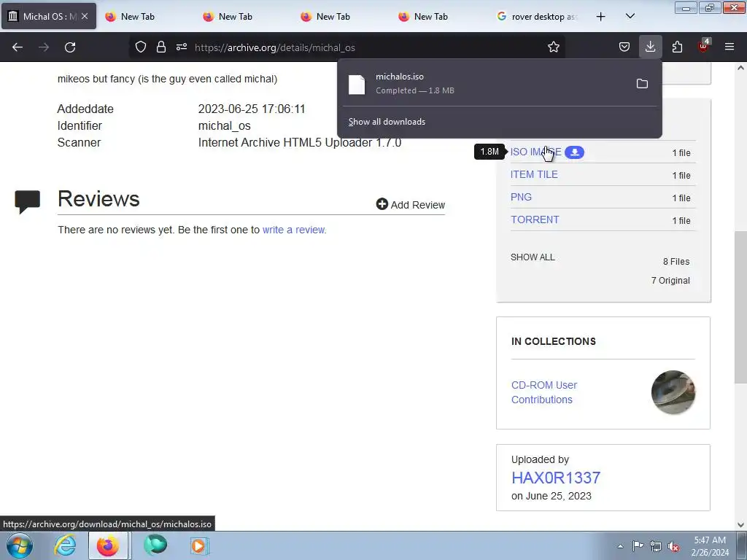The image size is (747, 560).
Task: Open the uBlock Origin extension icon
Action: [703, 47]
